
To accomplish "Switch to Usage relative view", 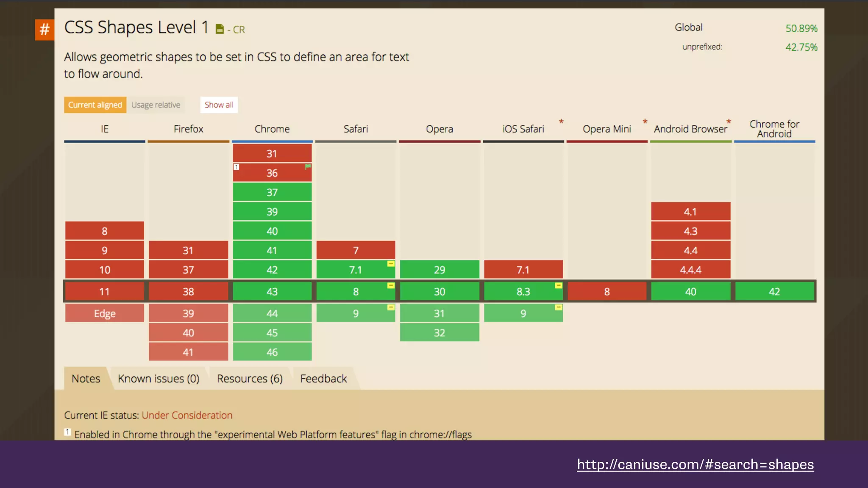I will click(156, 105).
